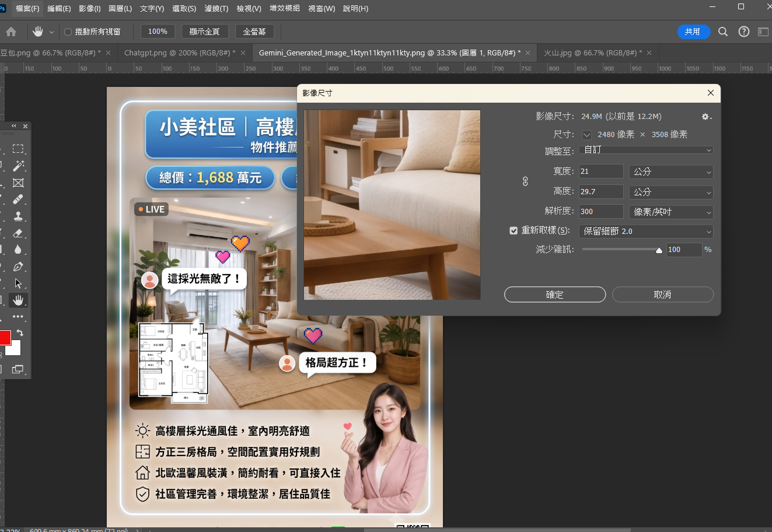Image resolution: width=772 pixels, height=532 pixels.
Task: Open the 選取 menu
Action: pos(184,8)
